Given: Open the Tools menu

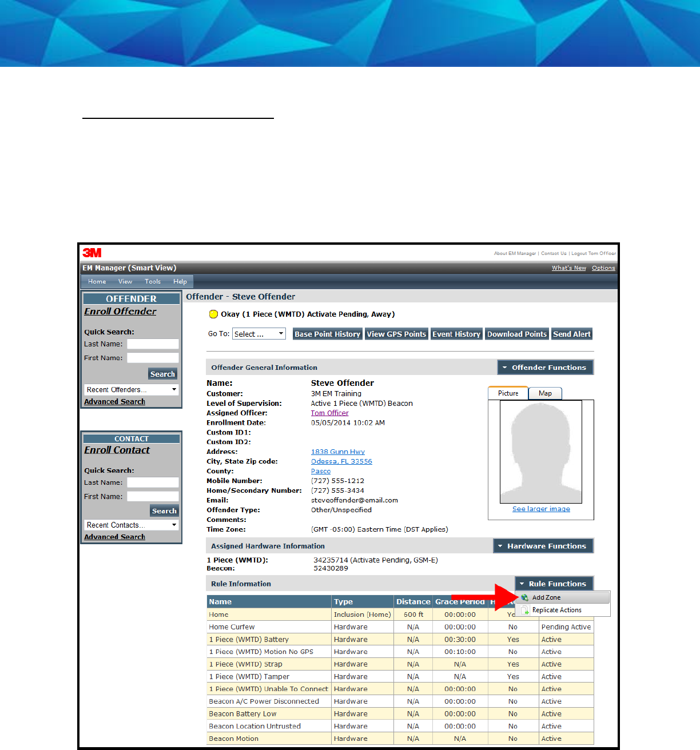Looking at the screenshot, I should [x=153, y=281].
